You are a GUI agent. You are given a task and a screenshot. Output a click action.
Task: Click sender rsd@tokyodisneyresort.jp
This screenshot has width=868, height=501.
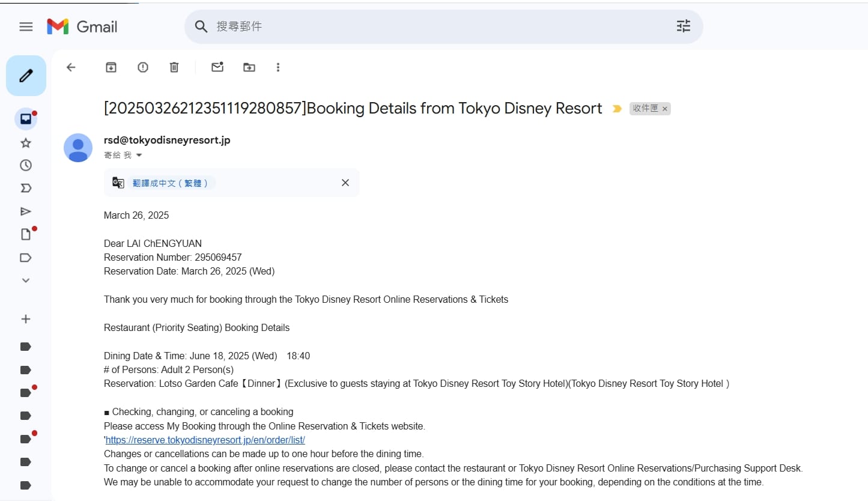coord(167,140)
